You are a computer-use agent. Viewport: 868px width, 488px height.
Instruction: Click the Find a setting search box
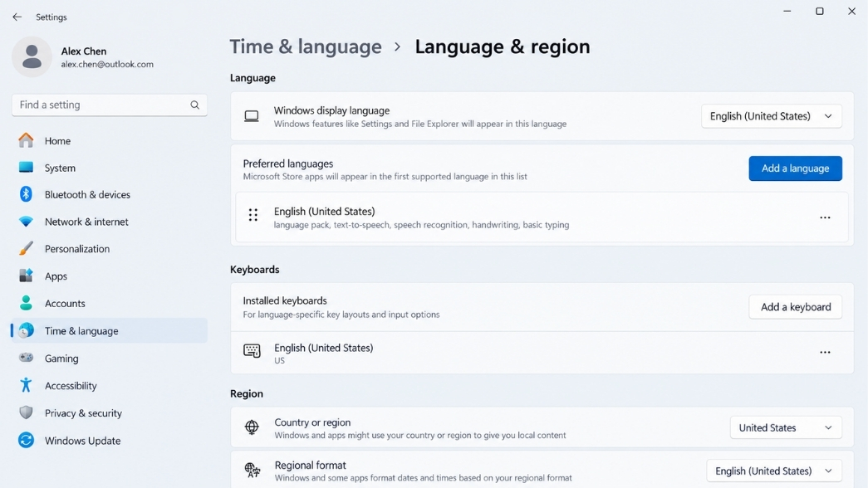110,105
